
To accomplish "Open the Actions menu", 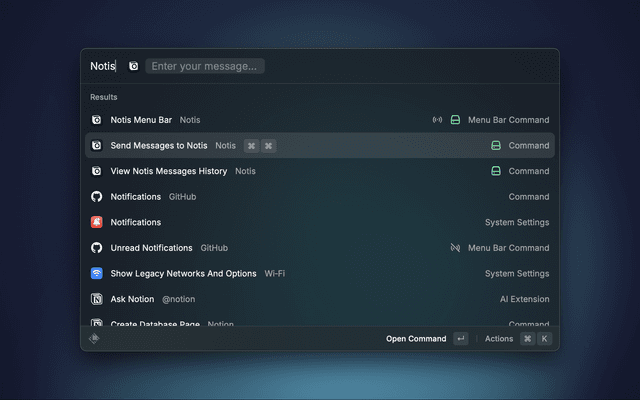I will coord(499,339).
